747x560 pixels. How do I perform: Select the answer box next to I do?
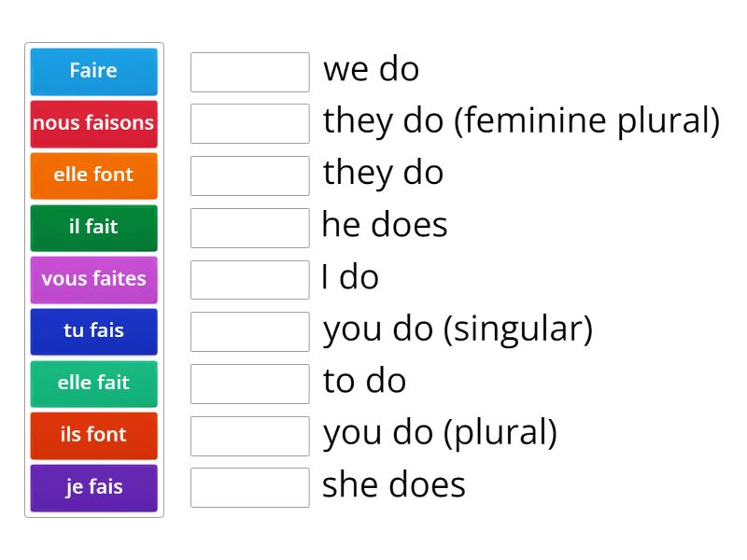point(249,278)
